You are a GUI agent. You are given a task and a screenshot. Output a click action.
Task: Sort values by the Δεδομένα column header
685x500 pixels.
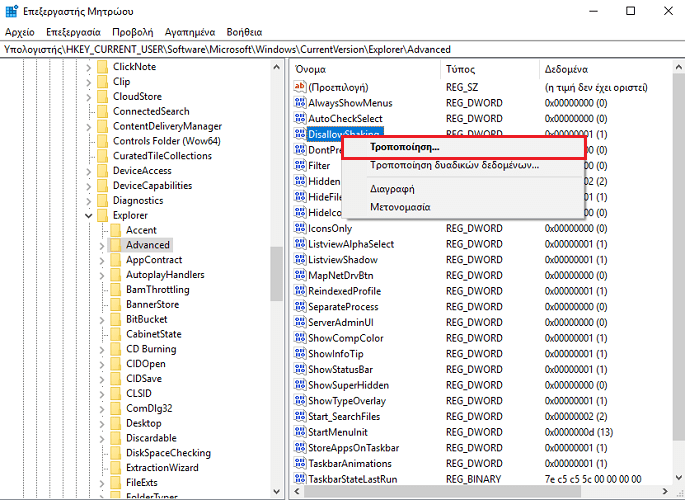point(606,69)
